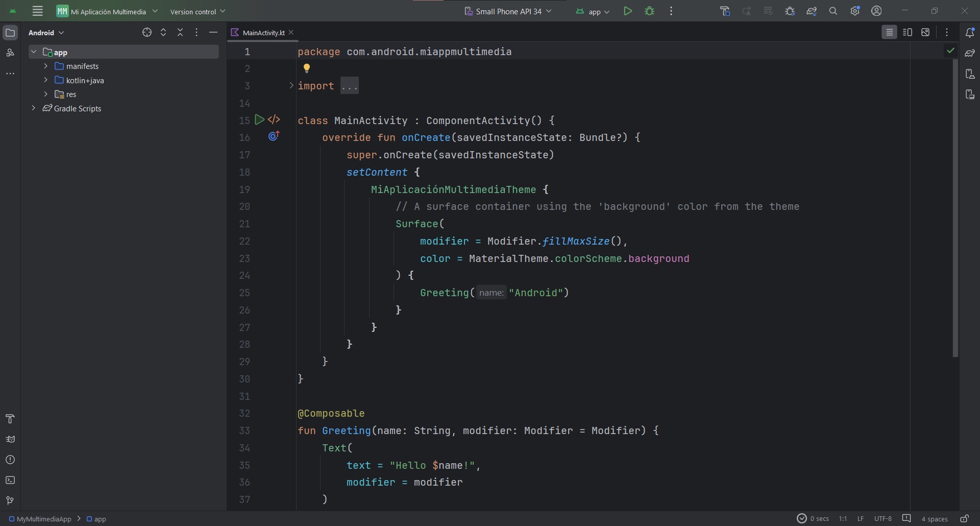Open the Git version control tool icon
Image resolution: width=980 pixels, height=526 pixels.
click(10, 500)
